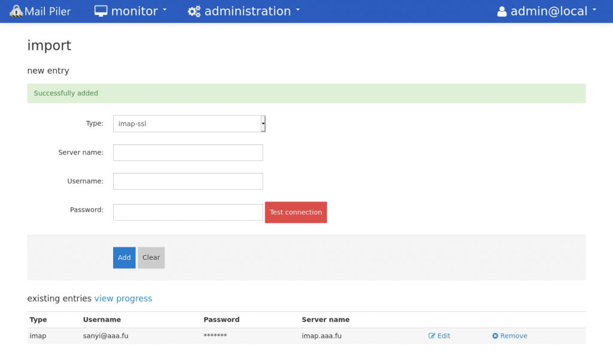Screen dimensions: 613x364
Task: Click the red Test connection button
Action: pos(296,213)
